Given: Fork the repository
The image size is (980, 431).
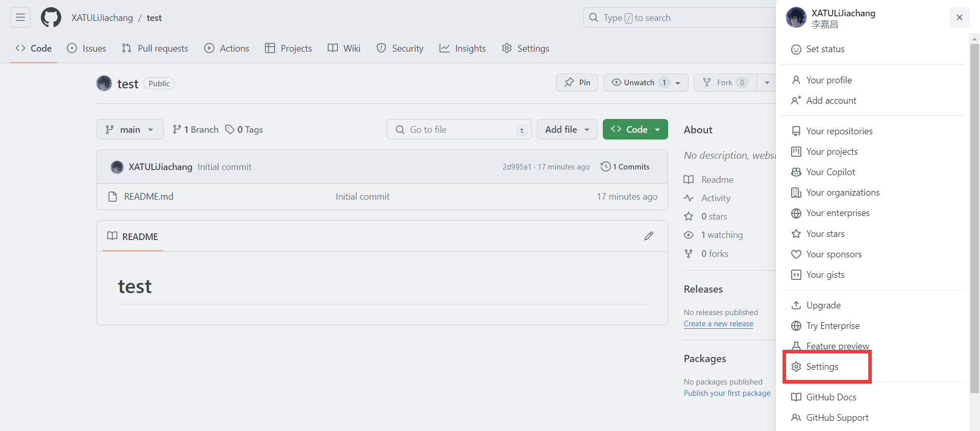Looking at the screenshot, I should (x=725, y=83).
